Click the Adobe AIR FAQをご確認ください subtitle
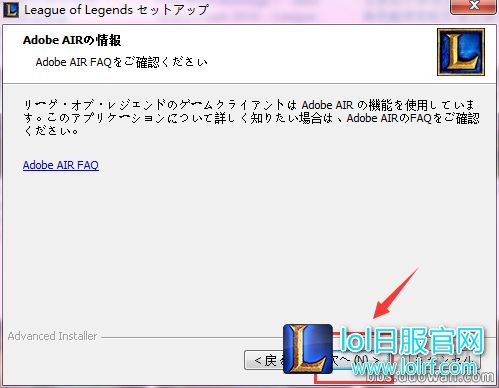Viewport: 499px width, 388px height. click(122, 62)
